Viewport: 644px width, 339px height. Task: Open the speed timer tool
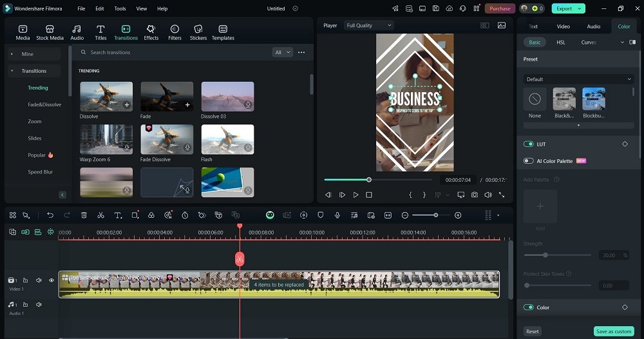point(185,215)
